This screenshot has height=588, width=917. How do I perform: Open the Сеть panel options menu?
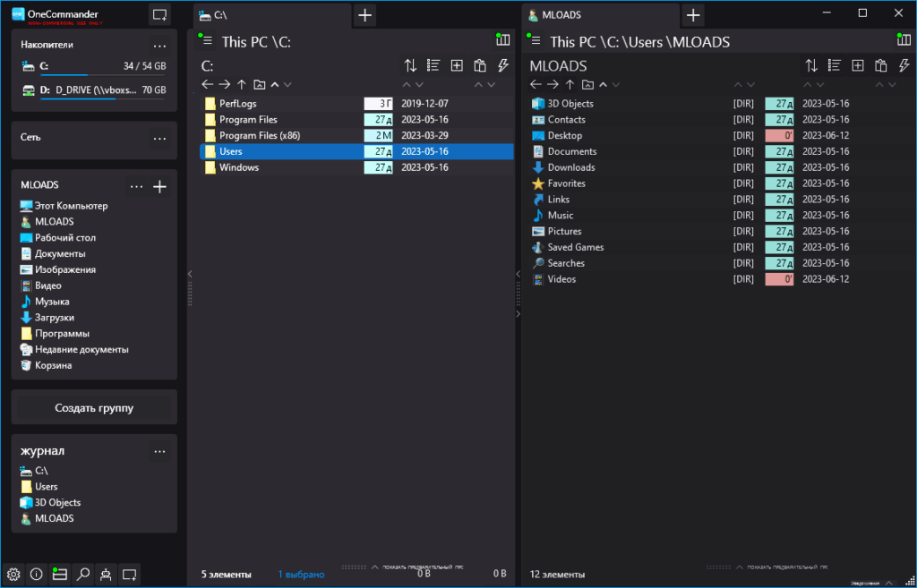pyautogui.click(x=159, y=138)
